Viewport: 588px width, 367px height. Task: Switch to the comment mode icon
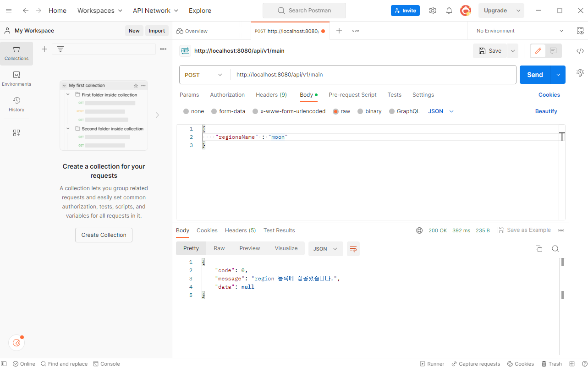pos(554,51)
